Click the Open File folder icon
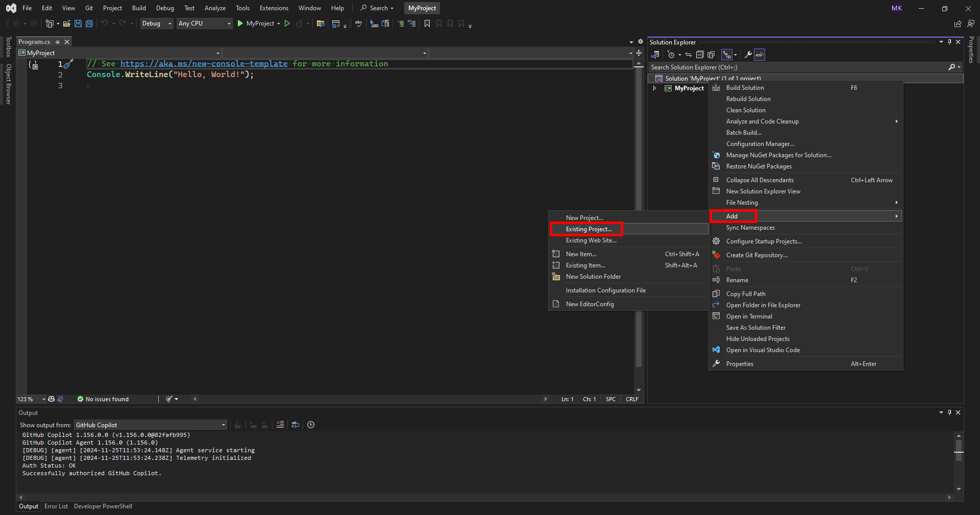The height and width of the screenshot is (515, 980). [66, 23]
